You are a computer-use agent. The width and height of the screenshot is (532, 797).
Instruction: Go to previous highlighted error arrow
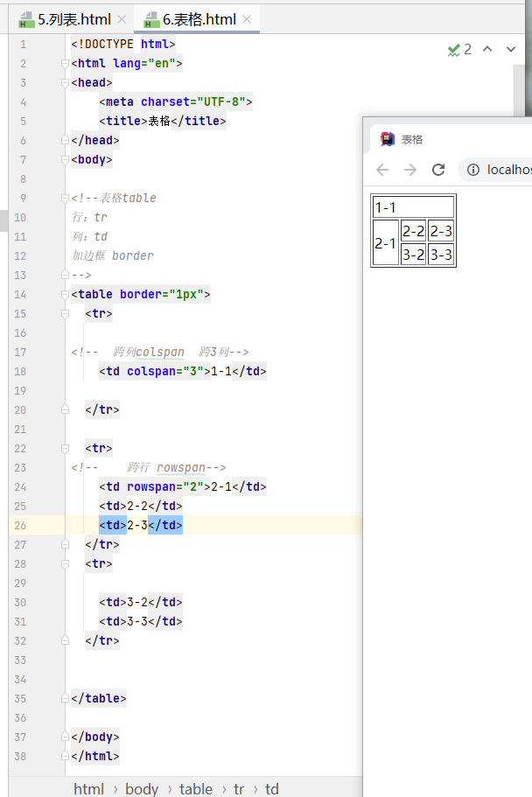pos(487,49)
